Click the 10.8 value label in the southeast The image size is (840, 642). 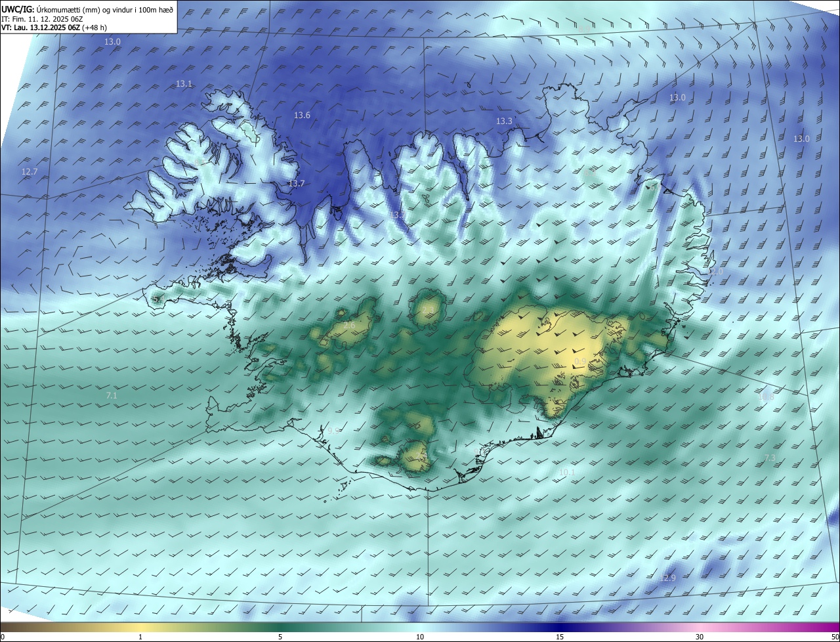click(x=766, y=397)
